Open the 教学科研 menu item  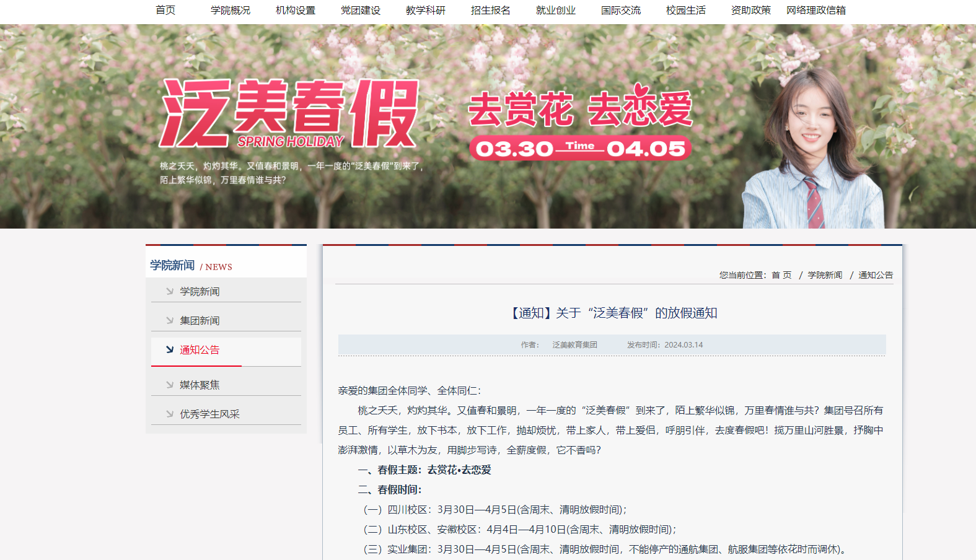[x=426, y=10]
